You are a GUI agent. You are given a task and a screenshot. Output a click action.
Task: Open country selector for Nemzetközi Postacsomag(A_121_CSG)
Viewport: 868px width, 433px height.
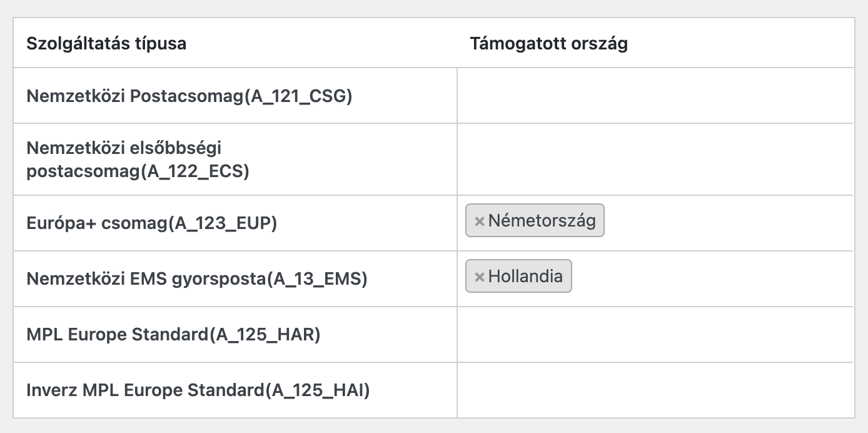coord(655,96)
